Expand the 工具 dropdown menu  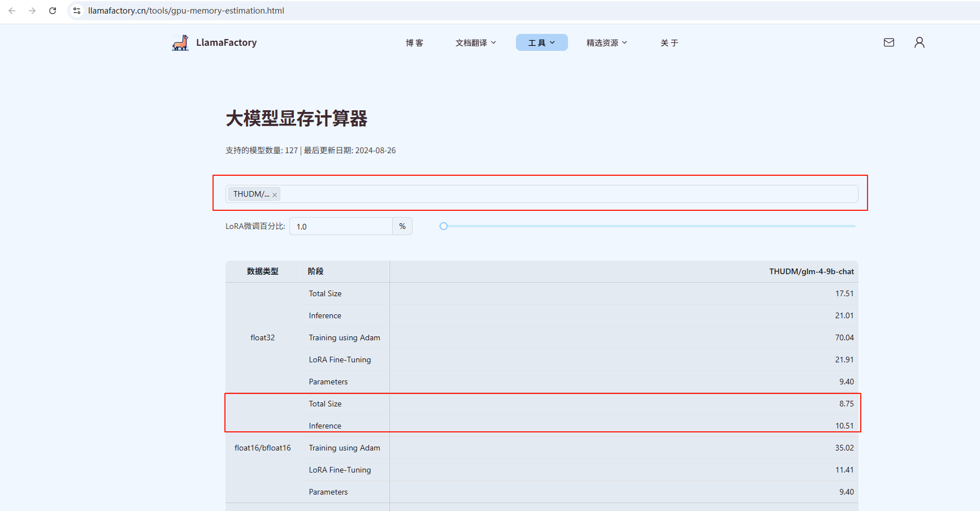[541, 43]
